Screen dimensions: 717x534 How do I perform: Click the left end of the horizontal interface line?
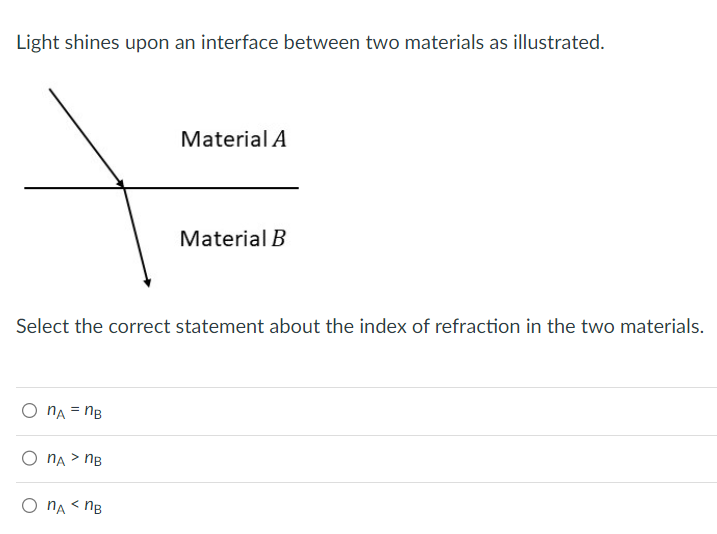click(x=27, y=187)
